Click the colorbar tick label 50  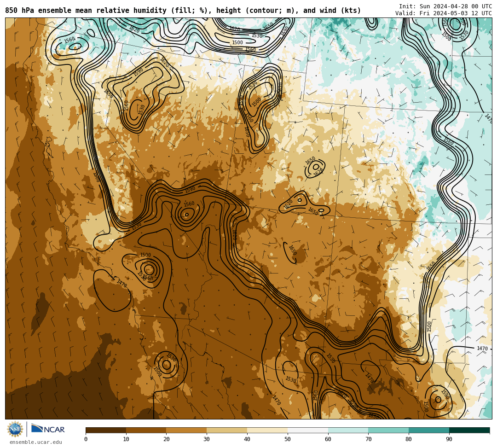pos(288,439)
